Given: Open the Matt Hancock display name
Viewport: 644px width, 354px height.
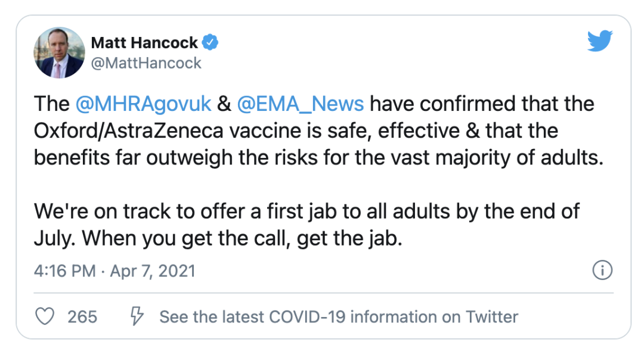Looking at the screenshot, I should tap(144, 43).
